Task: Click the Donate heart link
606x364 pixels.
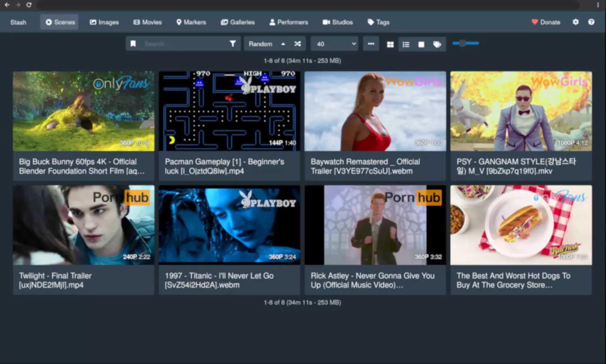Action: tap(546, 22)
